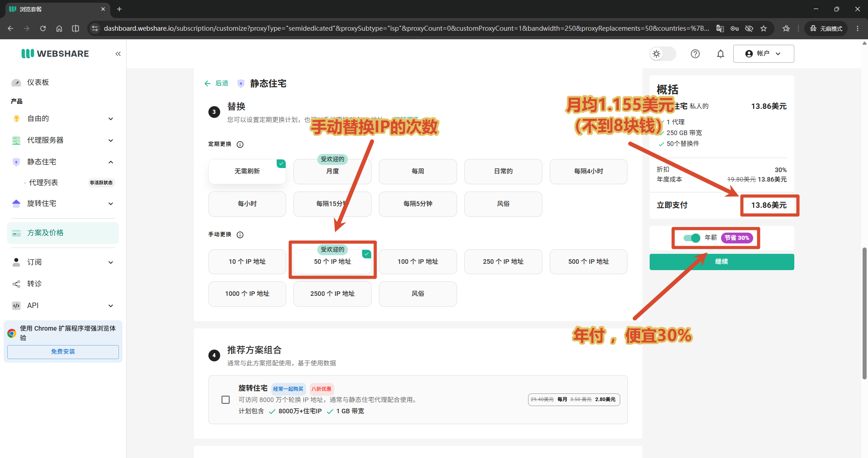Click the 每月 2.80美元 price box
The image size is (868, 458).
pos(574,400)
